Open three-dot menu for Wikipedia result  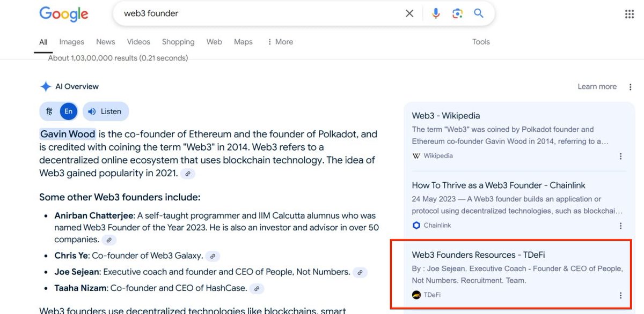tap(620, 156)
